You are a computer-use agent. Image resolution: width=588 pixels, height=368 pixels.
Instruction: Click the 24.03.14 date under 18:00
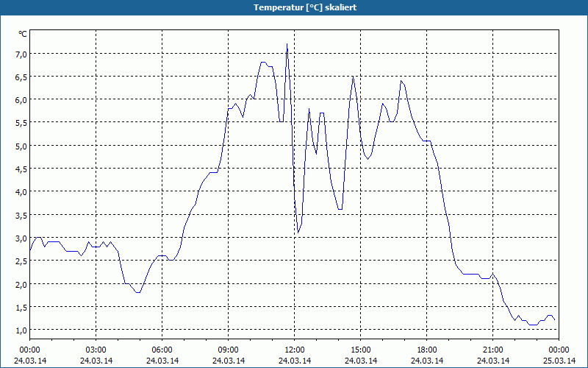tap(427, 361)
